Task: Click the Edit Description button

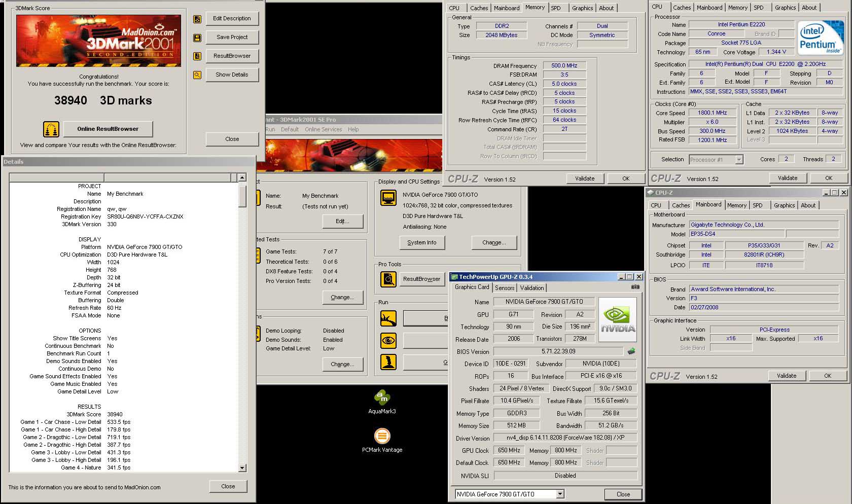Action: 232,19
